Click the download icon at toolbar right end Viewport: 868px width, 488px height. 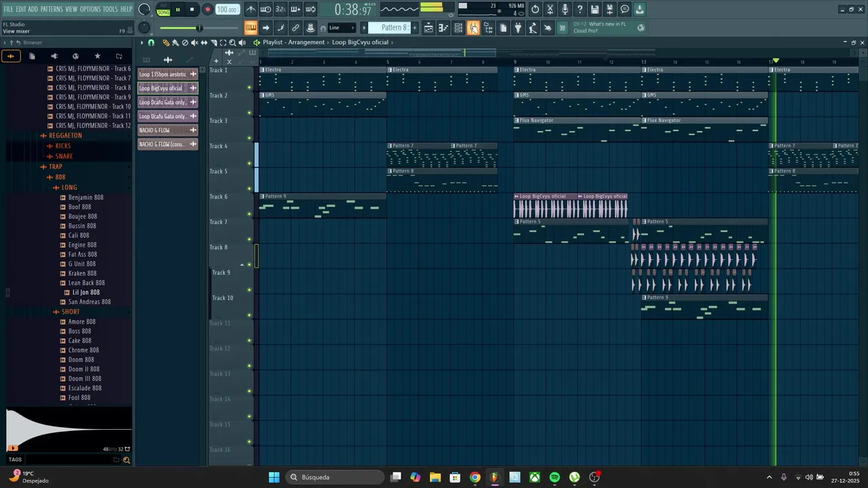639,9
